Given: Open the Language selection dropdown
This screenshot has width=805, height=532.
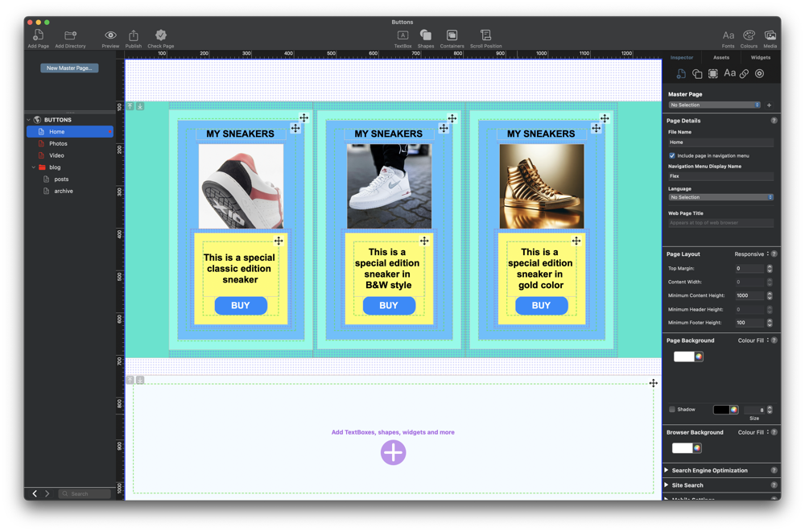Looking at the screenshot, I should pos(720,198).
